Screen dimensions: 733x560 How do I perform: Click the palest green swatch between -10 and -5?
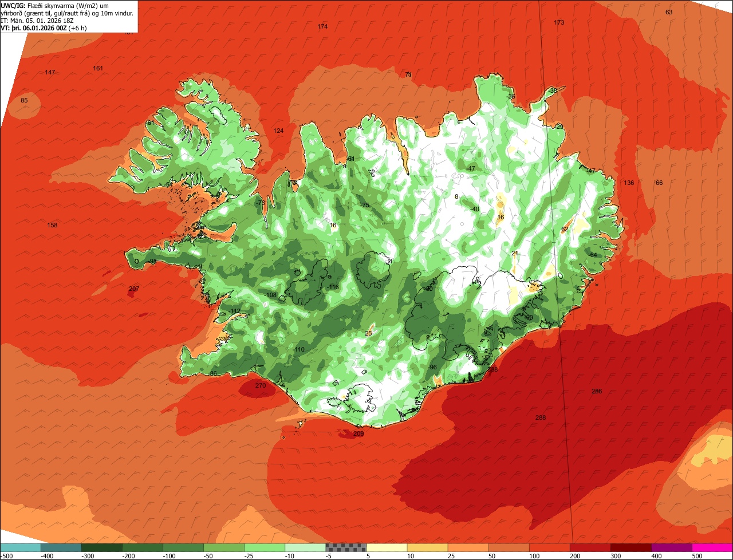[305, 547]
